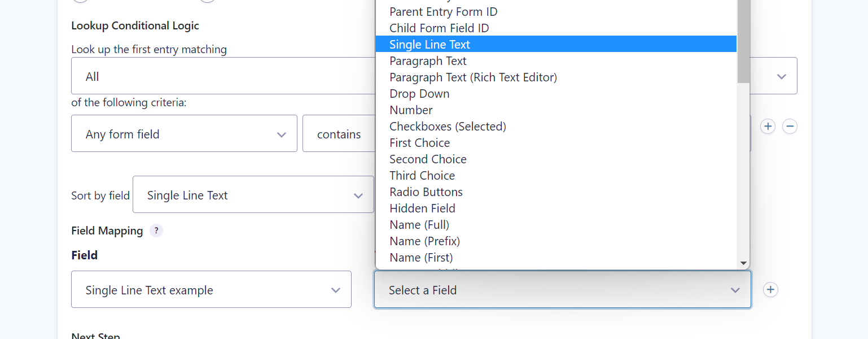The height and width of the screenshot is (339, 868).
Task: Click the 'Select a Field' dropdown
Action: pyautogui.click(x=562, y=290)
